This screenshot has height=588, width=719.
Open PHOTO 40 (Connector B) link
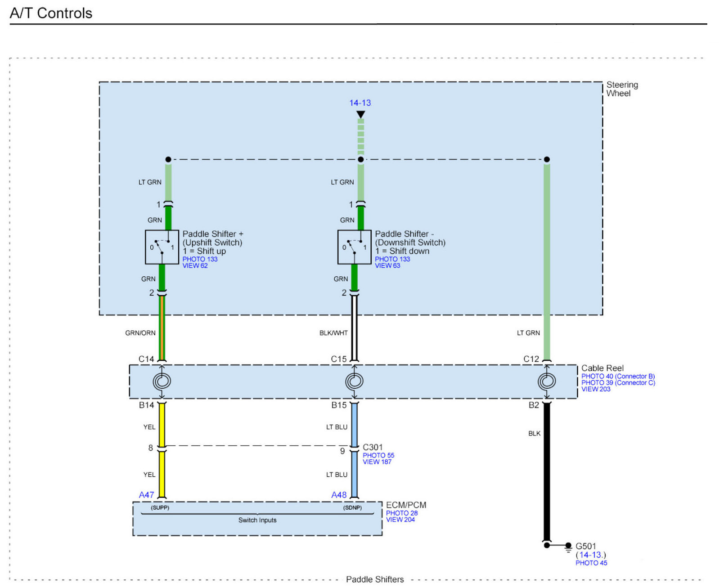click(x=618, y=376)
